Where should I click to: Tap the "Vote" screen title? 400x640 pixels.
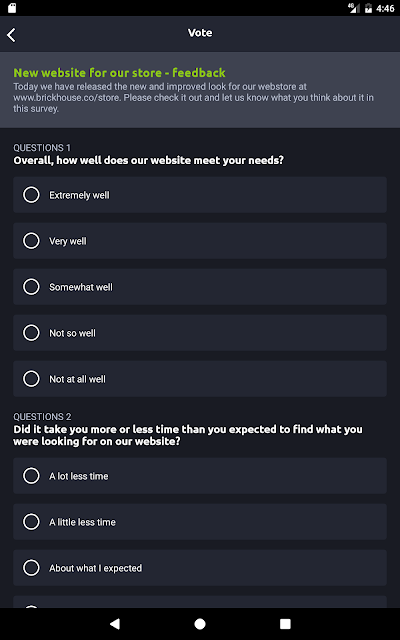coord(200,33)
